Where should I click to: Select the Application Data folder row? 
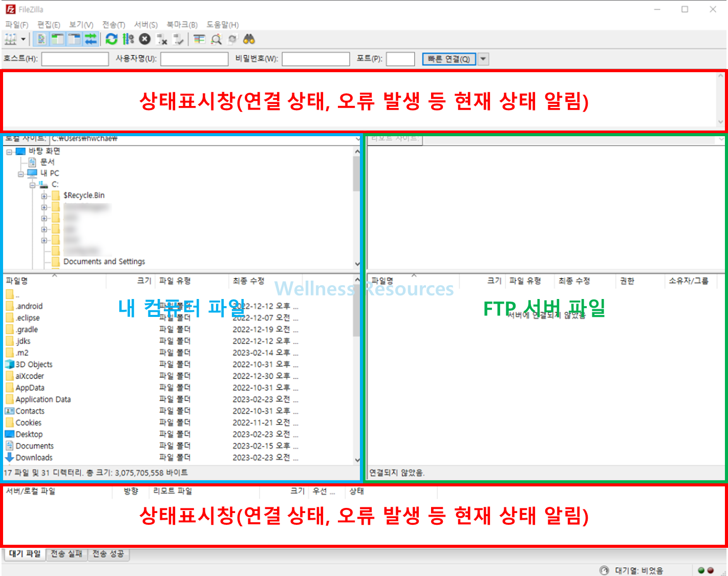(178, 399)
